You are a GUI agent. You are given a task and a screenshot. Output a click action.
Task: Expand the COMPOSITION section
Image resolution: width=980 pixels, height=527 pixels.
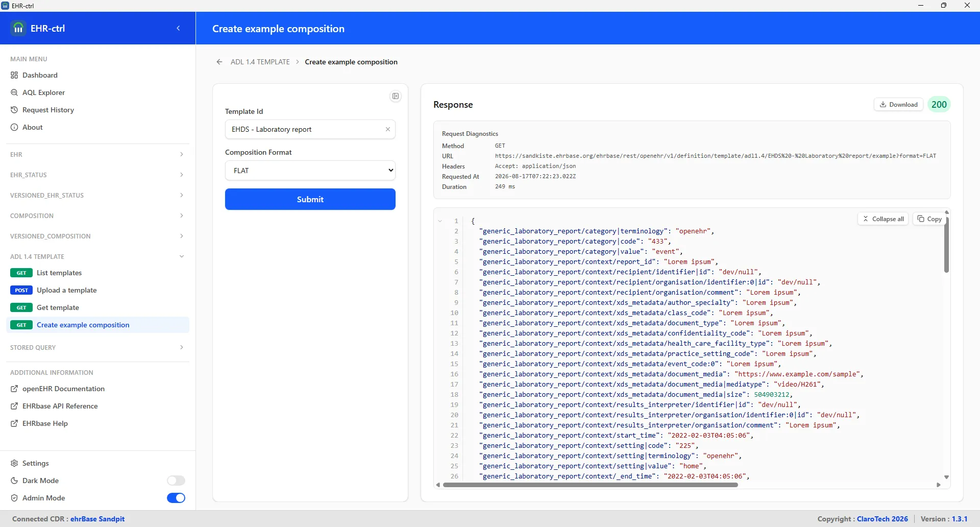point(97,215)
